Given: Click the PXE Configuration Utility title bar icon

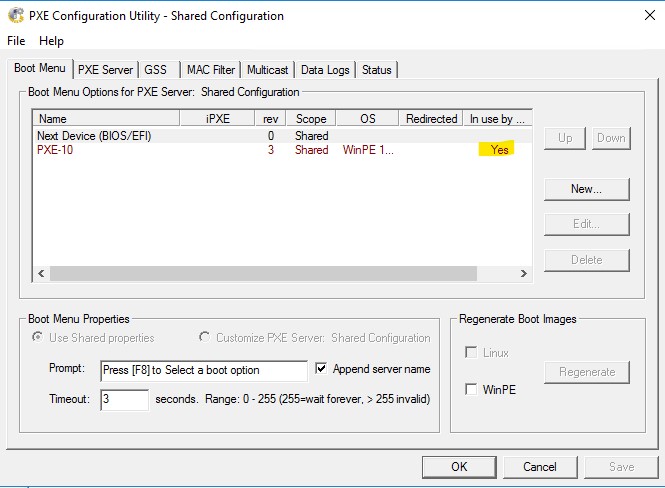Looking at the screenshot, I should 16,16.
